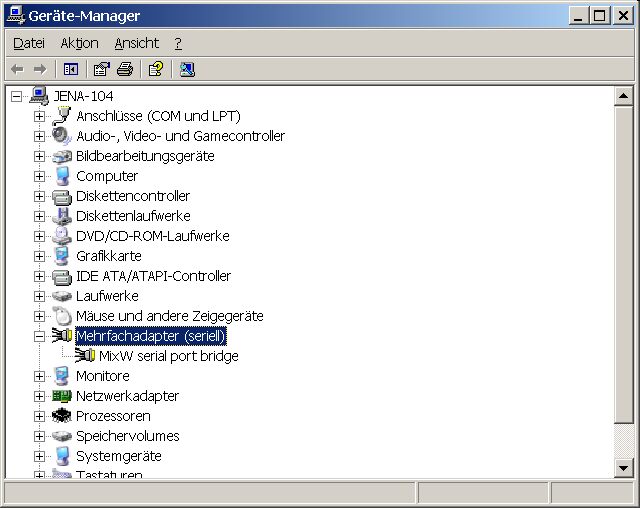Click the Grafikkarte display icon
The width and height of the screenshot is (640, 508).
pos(62,256)
